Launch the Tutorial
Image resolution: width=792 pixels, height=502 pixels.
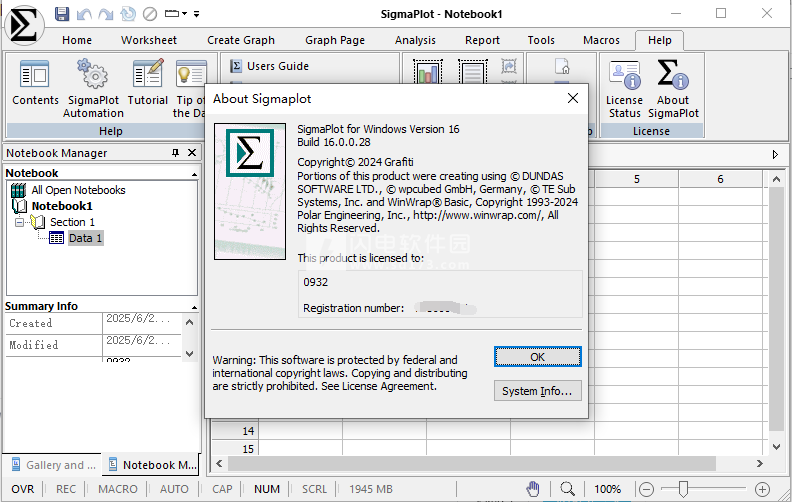(x=148, y=83)
